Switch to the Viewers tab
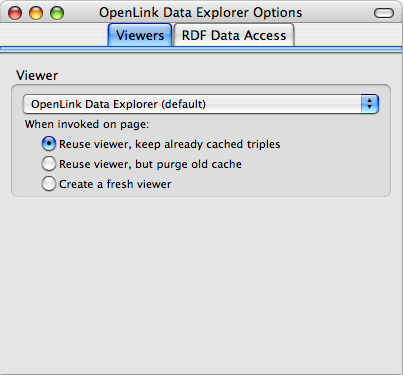Screen dimensions: 403x375 point(140,35)
